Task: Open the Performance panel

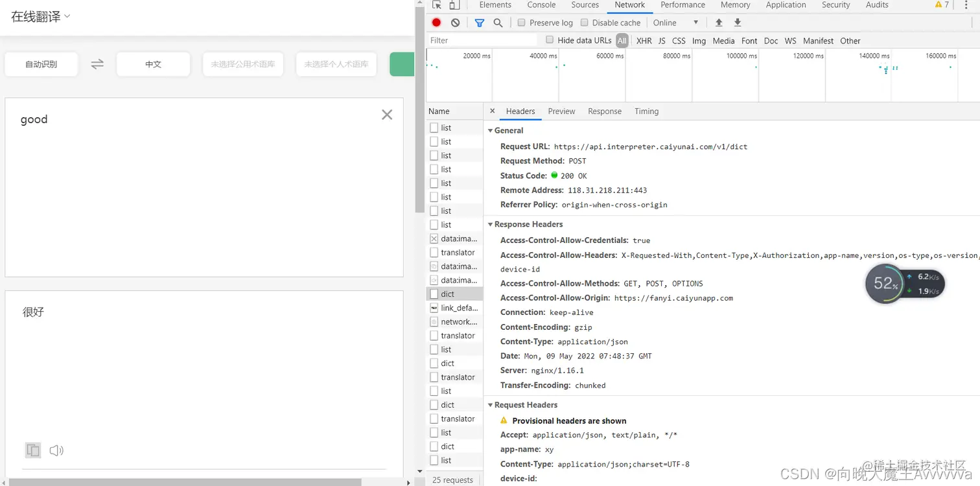Action: pyautogui.click(x=682, y=5)
